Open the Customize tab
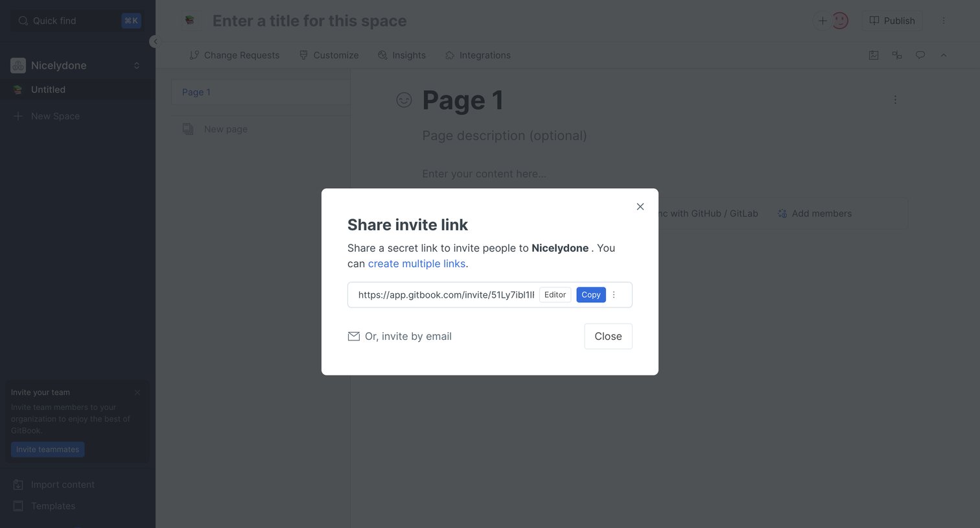The image size is (980, 528). click(x=329, y=55)
